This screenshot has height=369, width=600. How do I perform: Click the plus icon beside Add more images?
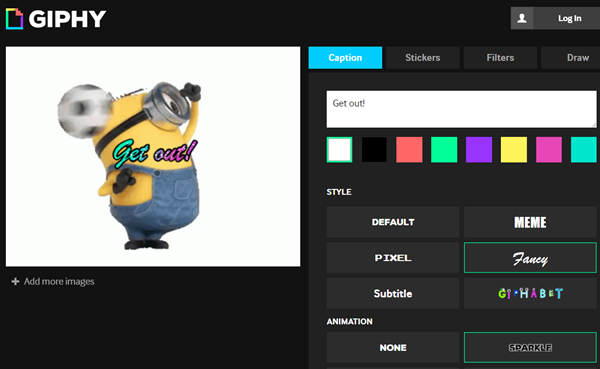(x=15, y=281)
